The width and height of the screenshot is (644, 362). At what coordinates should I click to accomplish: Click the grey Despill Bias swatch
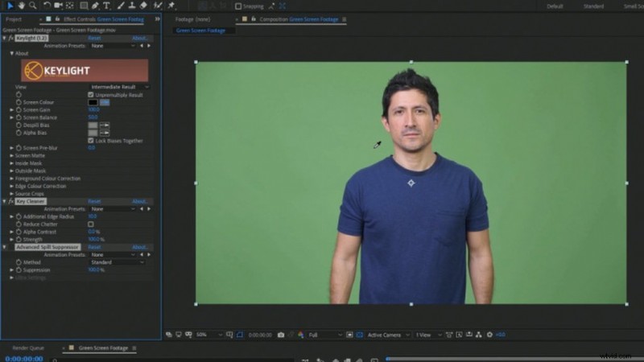point(93,125)
